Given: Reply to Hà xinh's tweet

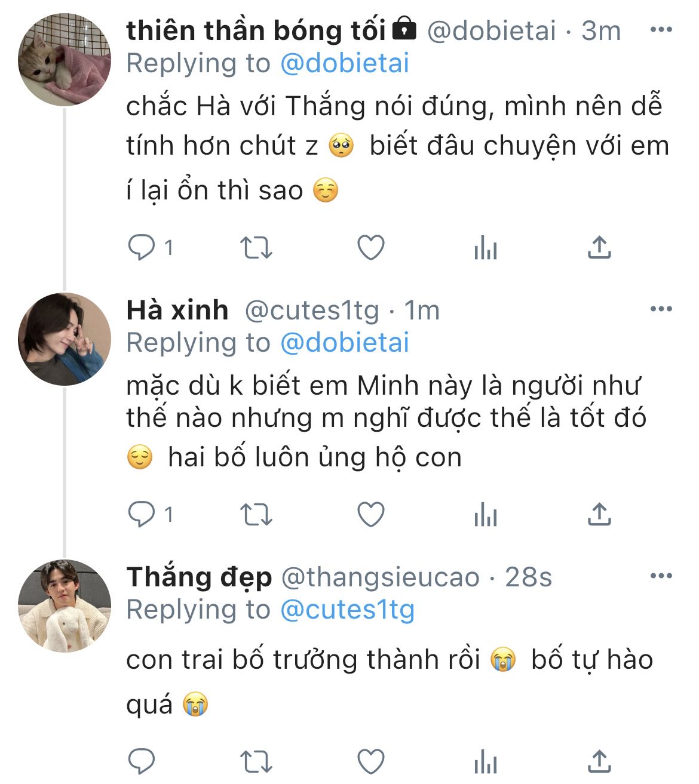Looking at the screenshot, I should tap(142, 514).
